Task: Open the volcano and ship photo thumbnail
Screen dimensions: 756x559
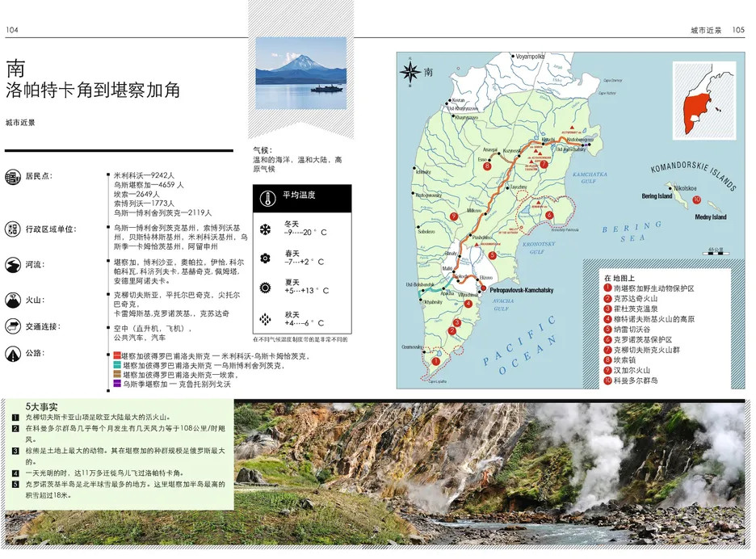Action: coord(300,74)
